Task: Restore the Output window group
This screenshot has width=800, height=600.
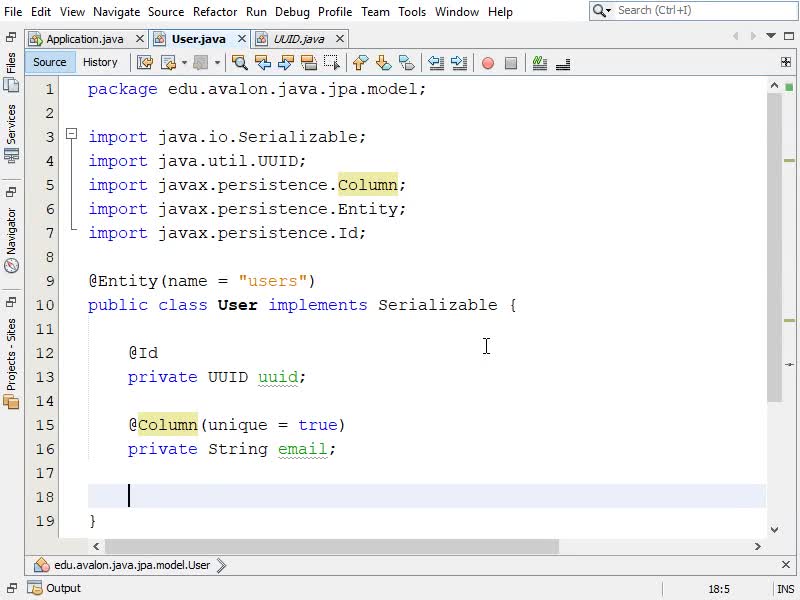Action: pyautogui.click(x=11, y=588)
